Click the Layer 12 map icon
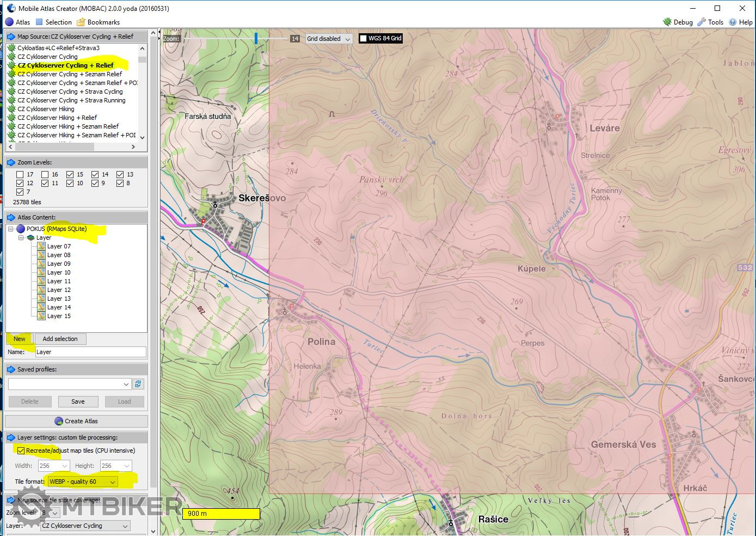 [x=41, y=290]
